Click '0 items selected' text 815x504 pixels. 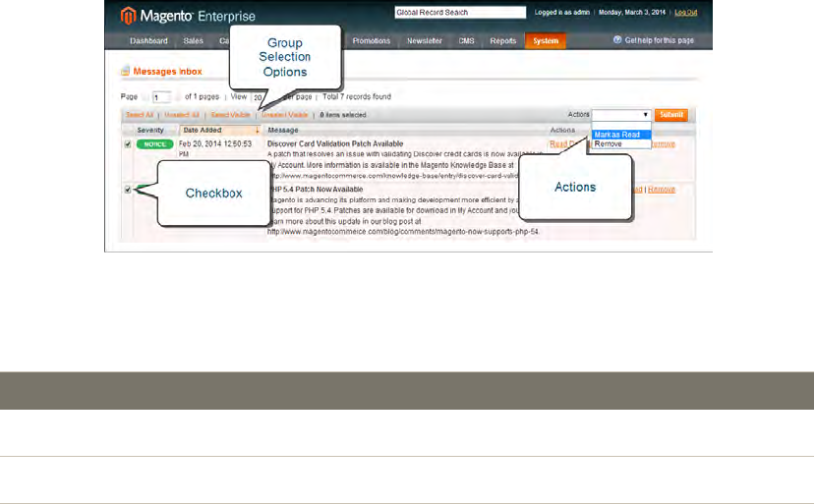343,115
